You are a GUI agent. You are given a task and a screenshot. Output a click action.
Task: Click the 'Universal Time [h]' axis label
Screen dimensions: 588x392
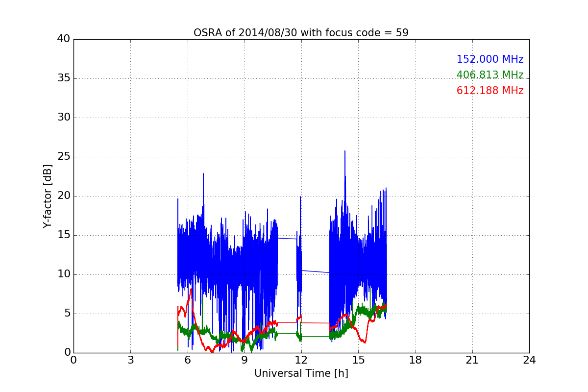point(301,373)
